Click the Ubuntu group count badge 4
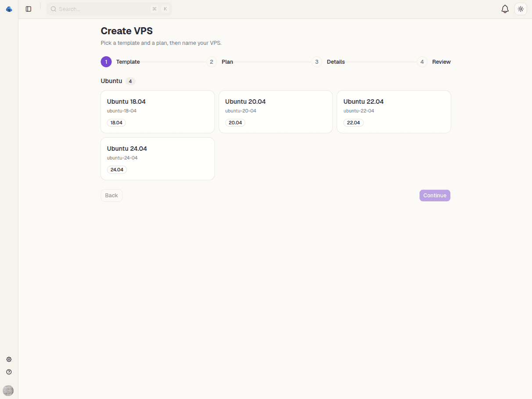Image resolution: width=532 pixels, height=399 pixels. coord(130,81)
